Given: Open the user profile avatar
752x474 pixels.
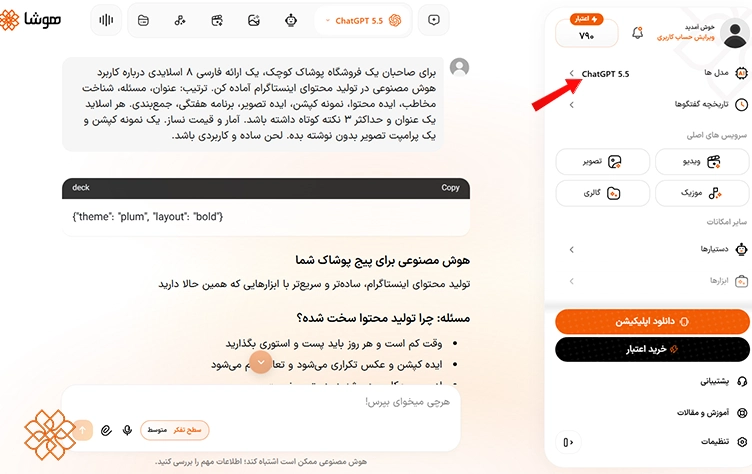Looking at the screenshot, I should tap(735, 33).
